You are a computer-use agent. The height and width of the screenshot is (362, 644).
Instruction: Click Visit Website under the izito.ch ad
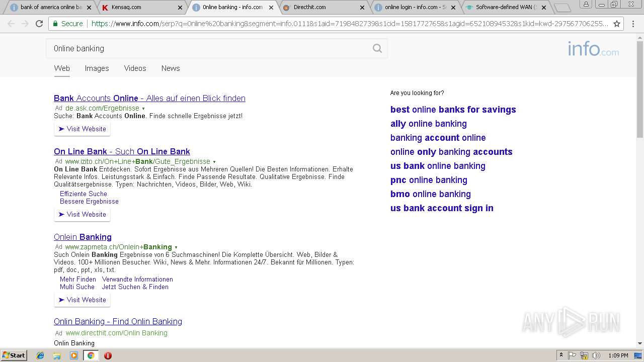(x=82, y=215)
